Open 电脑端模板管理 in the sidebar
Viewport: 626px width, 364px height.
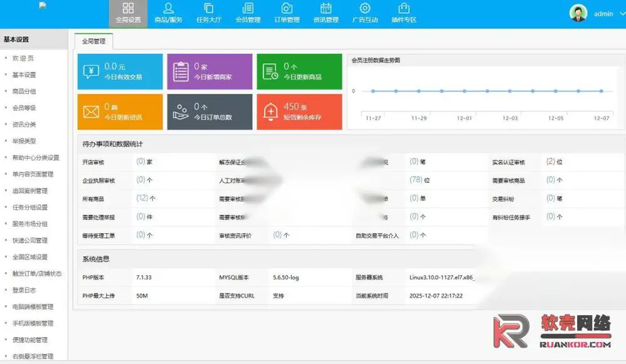click(x=33, y=307)
